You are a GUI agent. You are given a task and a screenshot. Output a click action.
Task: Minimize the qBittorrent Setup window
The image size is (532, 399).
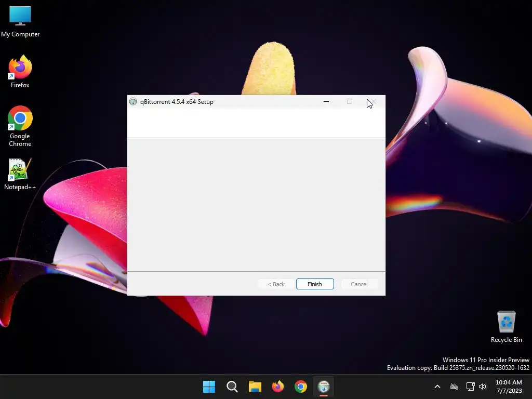(326, 101)
